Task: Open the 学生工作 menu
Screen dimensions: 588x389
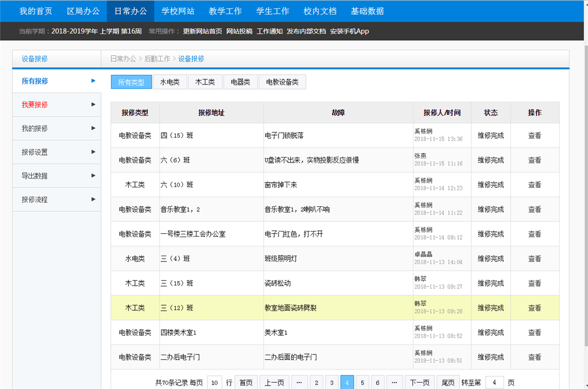Action: point(272,11)
